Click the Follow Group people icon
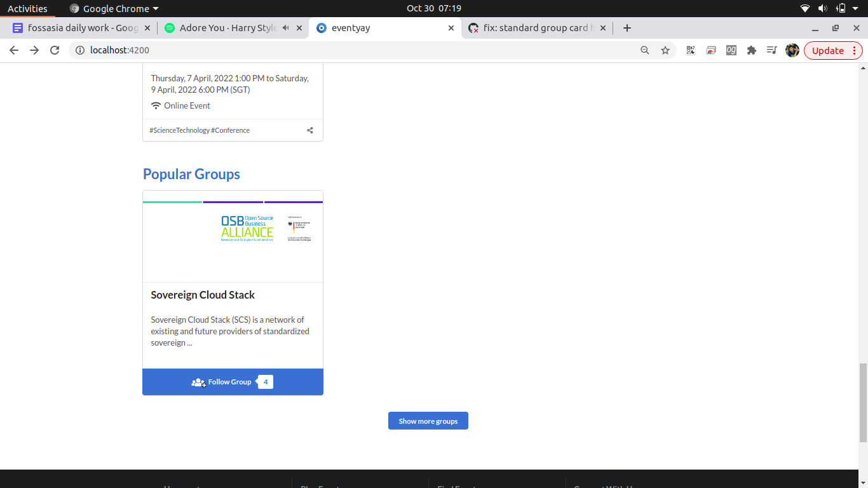The image size is (868, 488). pos(198,382)
